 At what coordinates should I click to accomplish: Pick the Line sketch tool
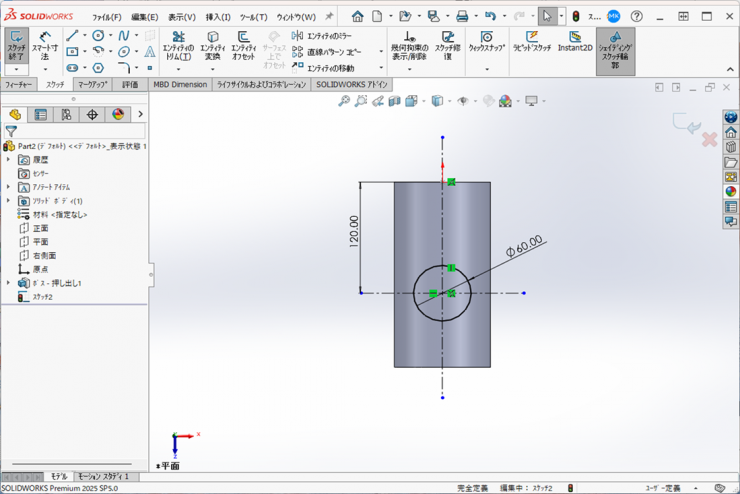point(73,36)
